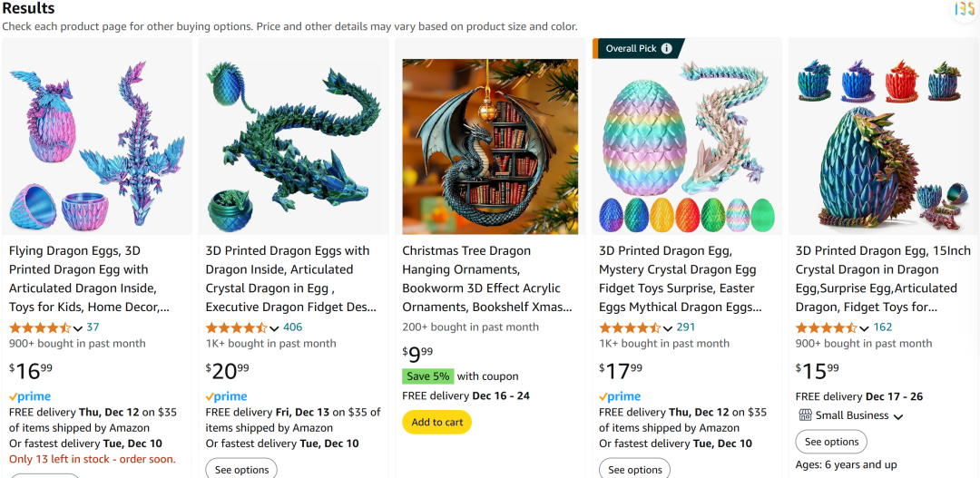Click the Overall Pick info icon

point(667,48)
